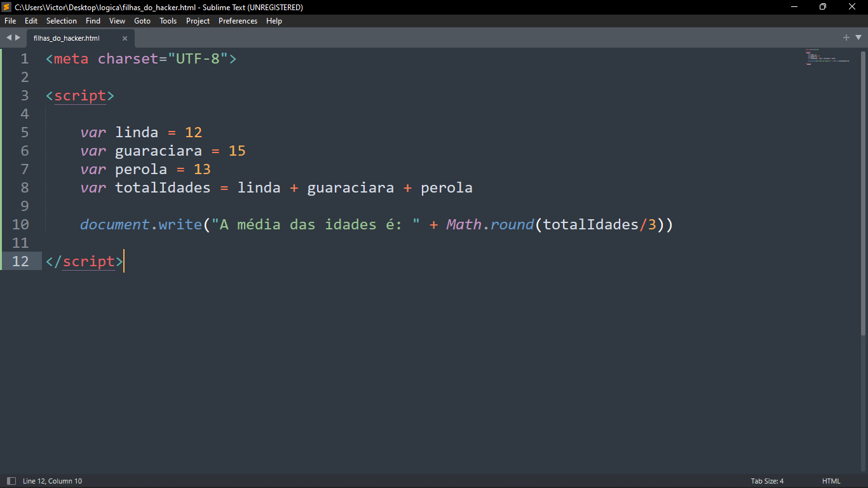Open the Help menu
This screenshot has width=868, height=488.
click(274, 21)
